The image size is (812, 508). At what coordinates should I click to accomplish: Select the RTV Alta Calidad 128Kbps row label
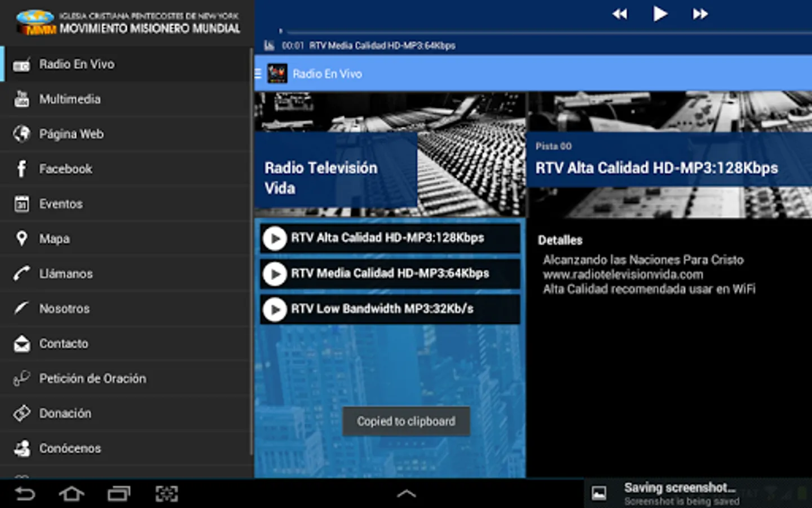point(387,238)
